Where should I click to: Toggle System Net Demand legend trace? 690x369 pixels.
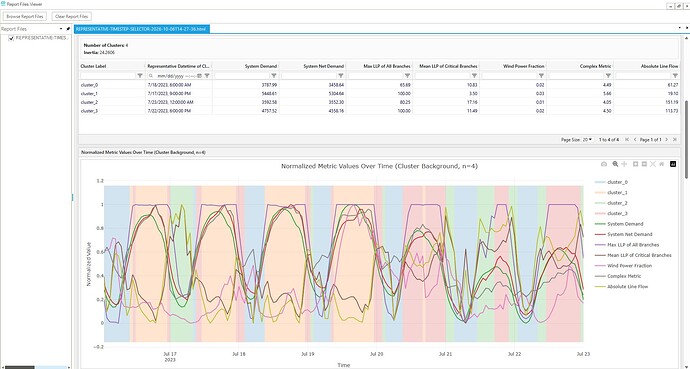(624, 234)
